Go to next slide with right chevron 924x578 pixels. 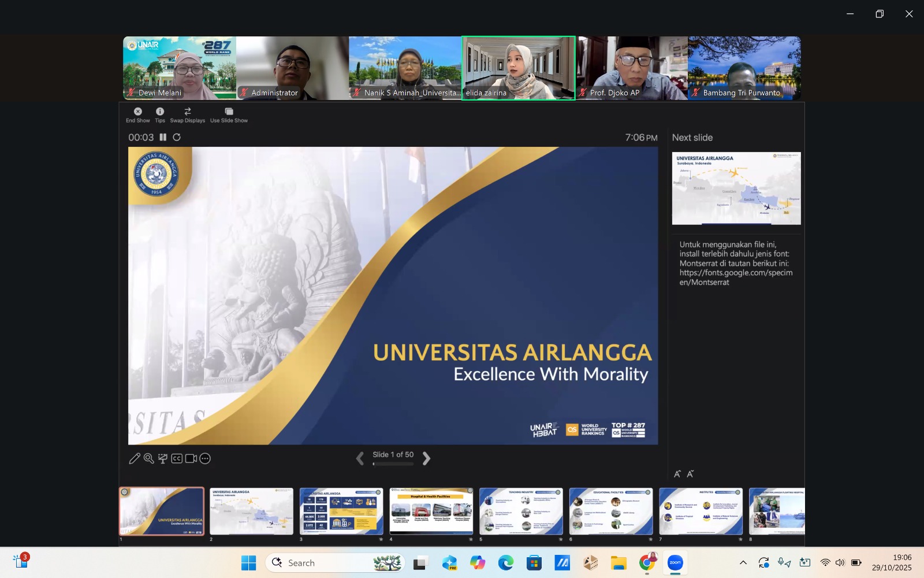point(426,458)
